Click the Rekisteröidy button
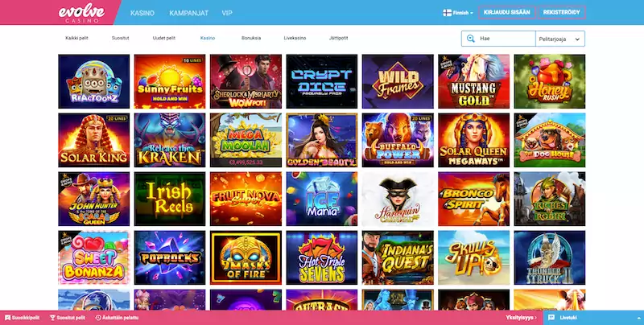The height and width of the screenshot is (325, 644). [561, 12]
